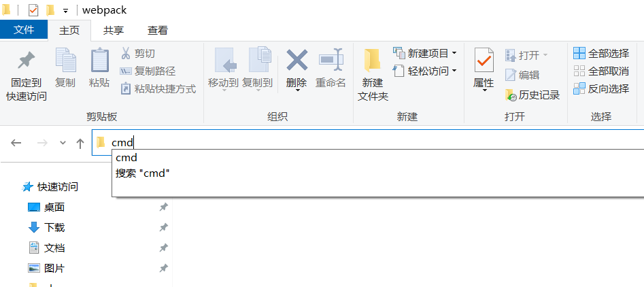This screenshot has width=644, height=287.
Task: Open recent locations chevron beside forward arrow
Action: tap(63, 143)
